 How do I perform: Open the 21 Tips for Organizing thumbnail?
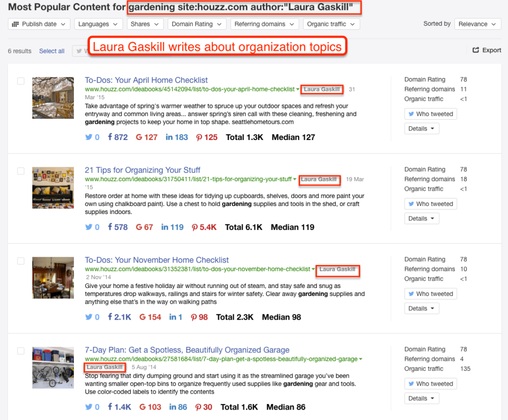click(x=53, y=188)
